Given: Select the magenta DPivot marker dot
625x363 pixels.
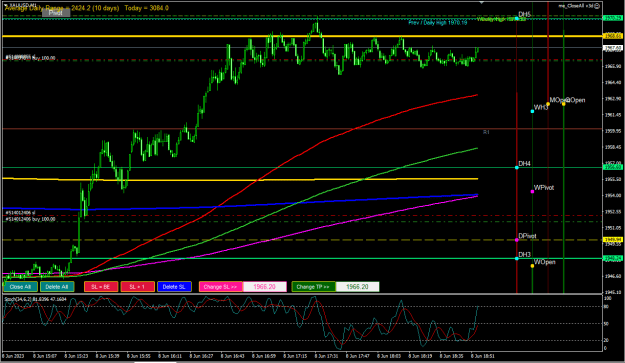Looking at the screenshot, I should pos(517,240).
